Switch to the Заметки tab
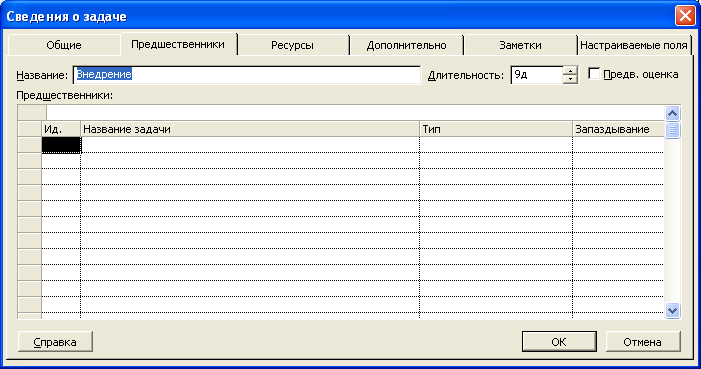Viewport: 701px width, 369px height. click(520, 45)
